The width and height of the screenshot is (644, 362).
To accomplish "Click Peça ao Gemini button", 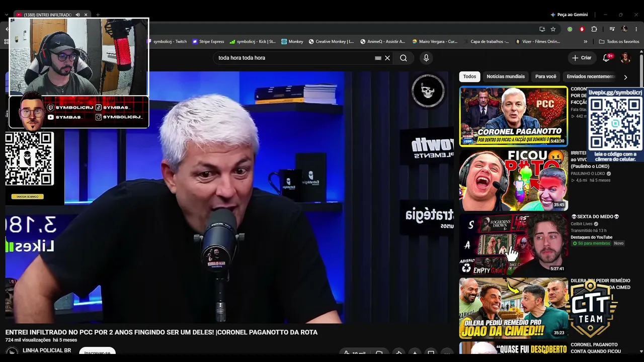I will pyautogui.click(x=569, y=15).
